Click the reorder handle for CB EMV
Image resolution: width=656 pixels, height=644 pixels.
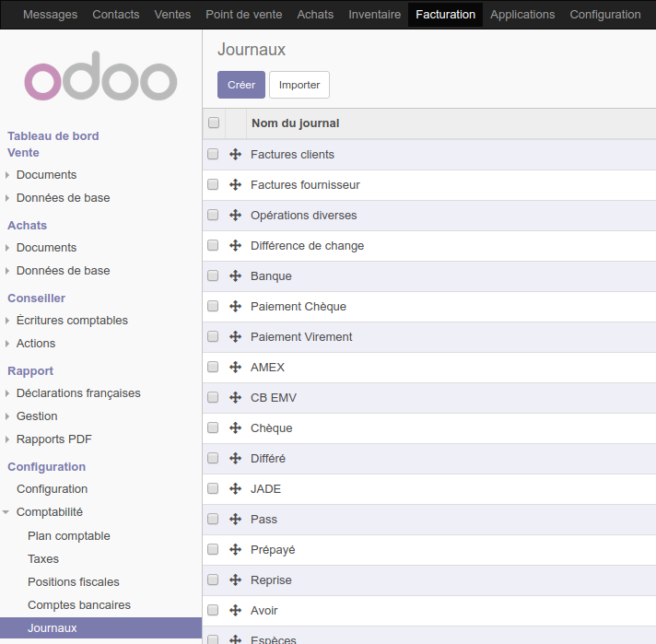tap(235, 398)
